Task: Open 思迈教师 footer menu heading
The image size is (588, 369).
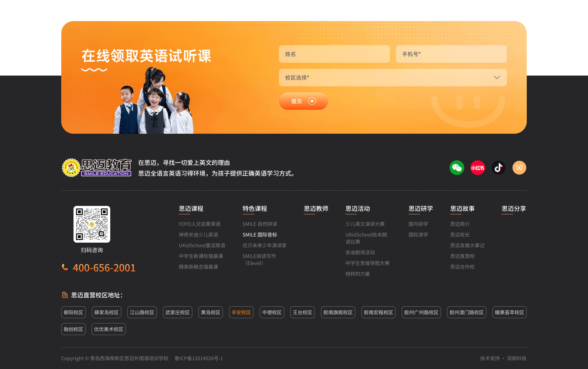Action: [x=316, y=209]
